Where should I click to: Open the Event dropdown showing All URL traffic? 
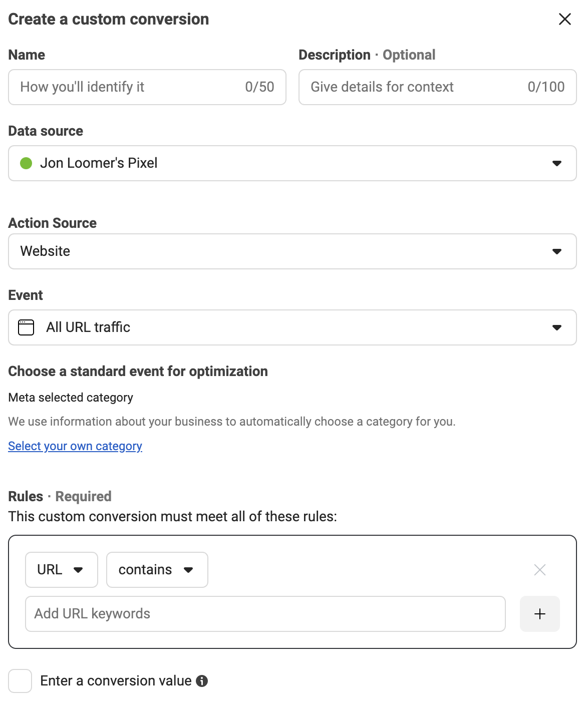point(557,327)
